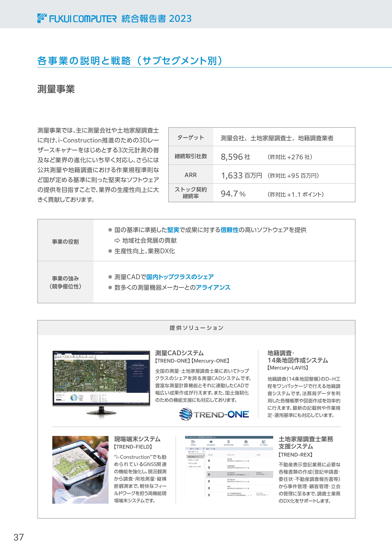This screenshot has width=392, height=556.
Task: Click the 統合報告書 2023 header title
Action: point(156,18)
